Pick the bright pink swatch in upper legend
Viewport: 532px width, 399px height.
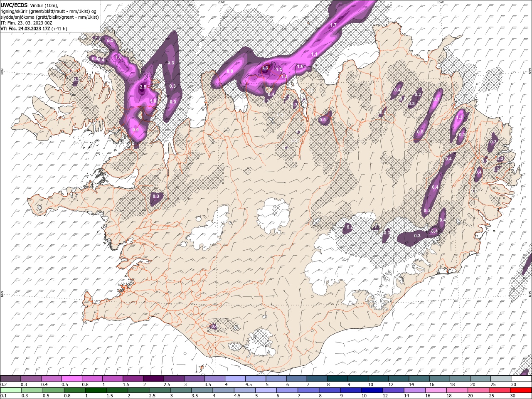(71, 379)
